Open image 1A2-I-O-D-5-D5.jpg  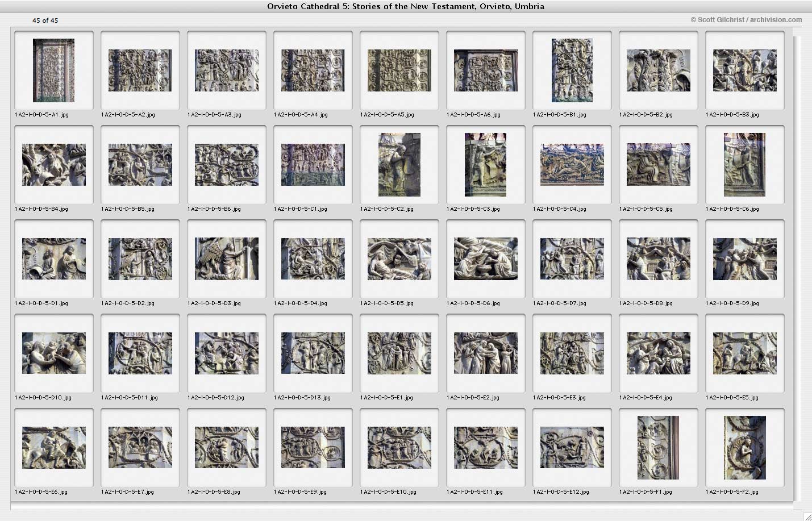[x=399, y=259]
